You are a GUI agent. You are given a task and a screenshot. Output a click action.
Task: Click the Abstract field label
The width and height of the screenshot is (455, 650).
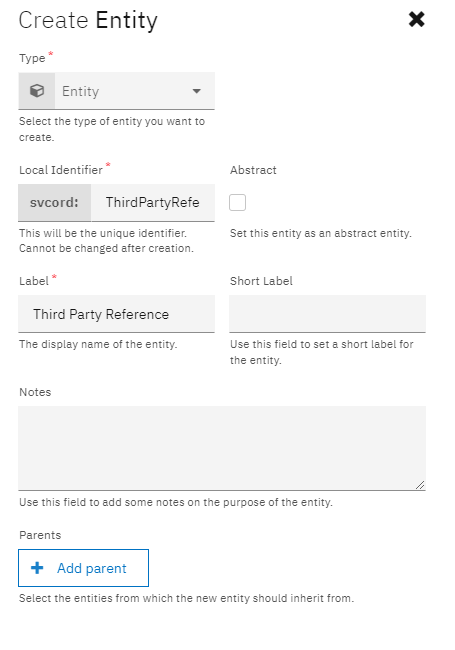coord(253,170)
